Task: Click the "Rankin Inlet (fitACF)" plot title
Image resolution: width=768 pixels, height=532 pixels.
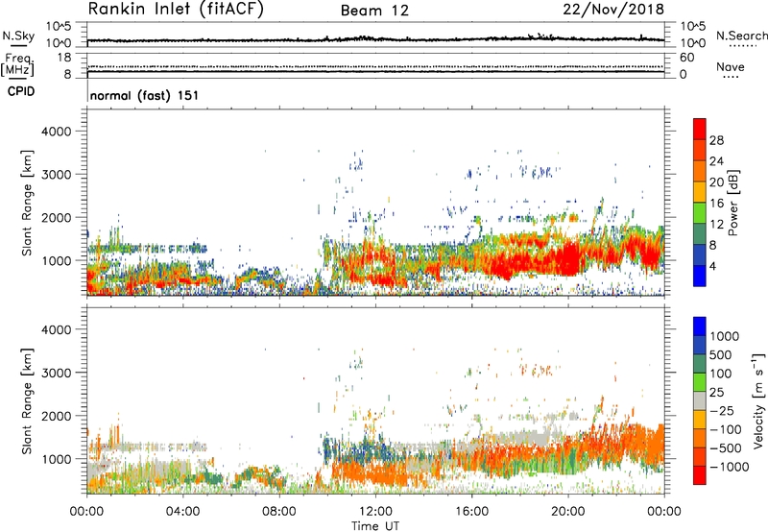Action: [176, 9]
